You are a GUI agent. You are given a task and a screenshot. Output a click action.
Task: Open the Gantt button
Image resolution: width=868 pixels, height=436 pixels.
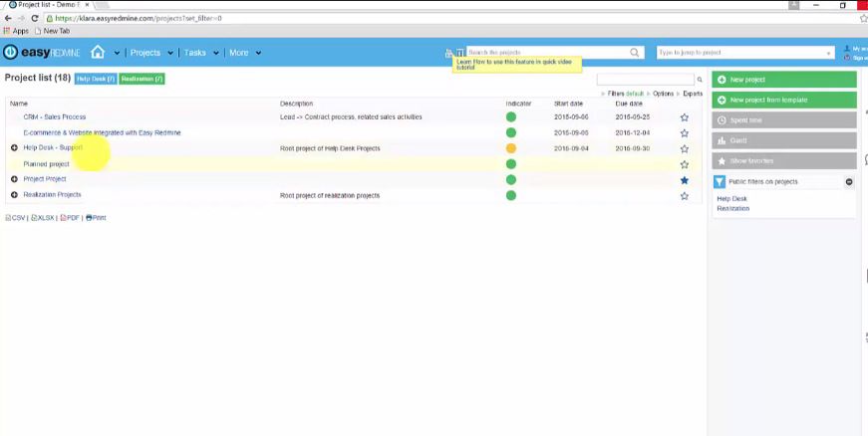coord(784,140)
